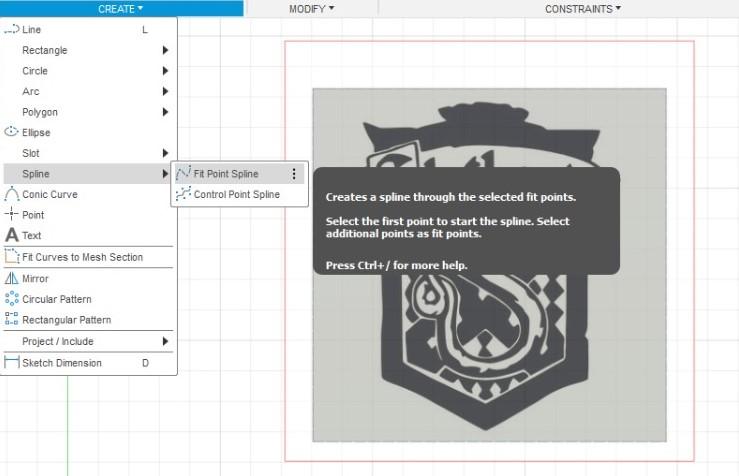Choose the Line menu label
The width and height of the screenshot is (739, 476).
(x=32, y=29)
